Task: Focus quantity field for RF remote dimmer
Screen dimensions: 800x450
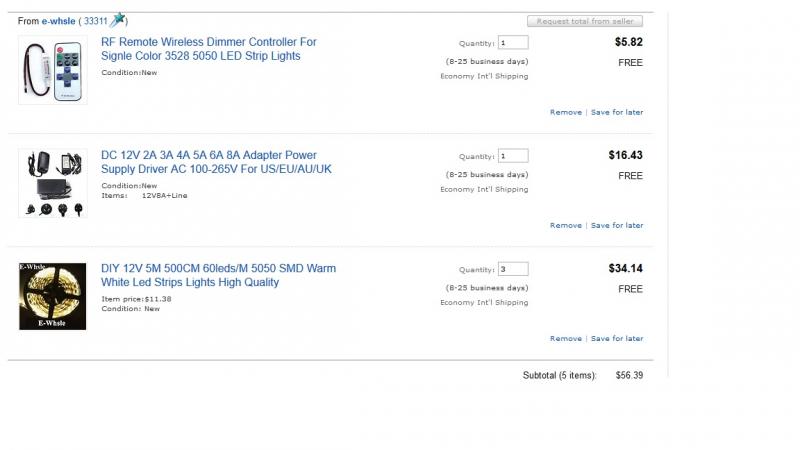Action: point(513,42)
